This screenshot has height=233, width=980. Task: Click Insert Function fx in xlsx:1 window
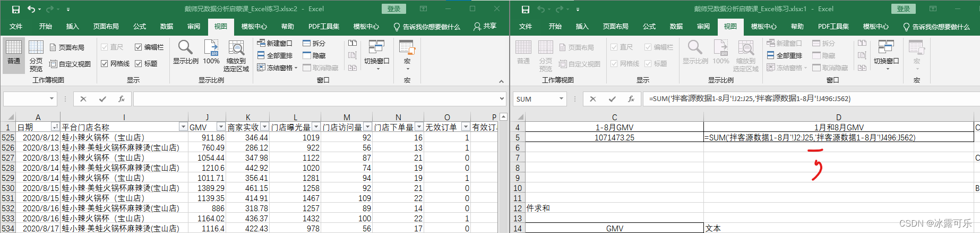click(x=631, y=99)
